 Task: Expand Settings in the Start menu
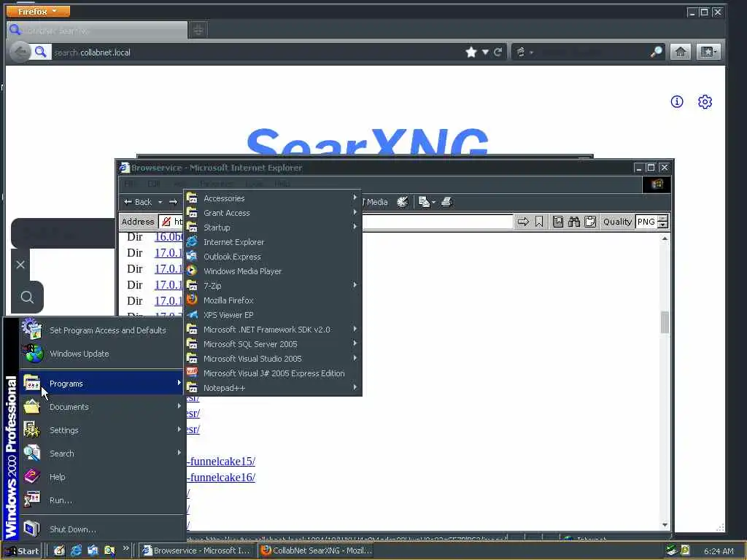click(x=102, y=430)
